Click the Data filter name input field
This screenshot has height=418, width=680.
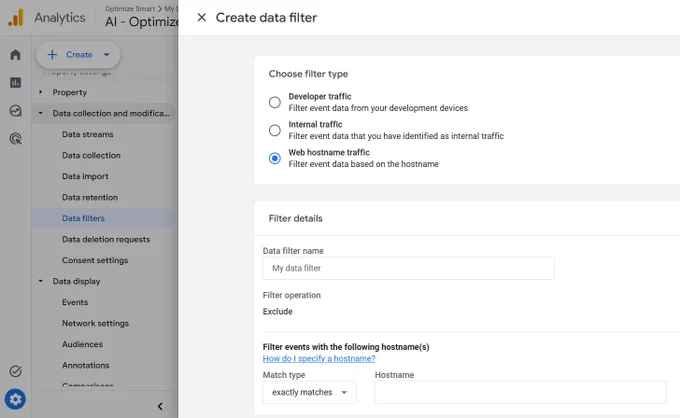point(409,268)
